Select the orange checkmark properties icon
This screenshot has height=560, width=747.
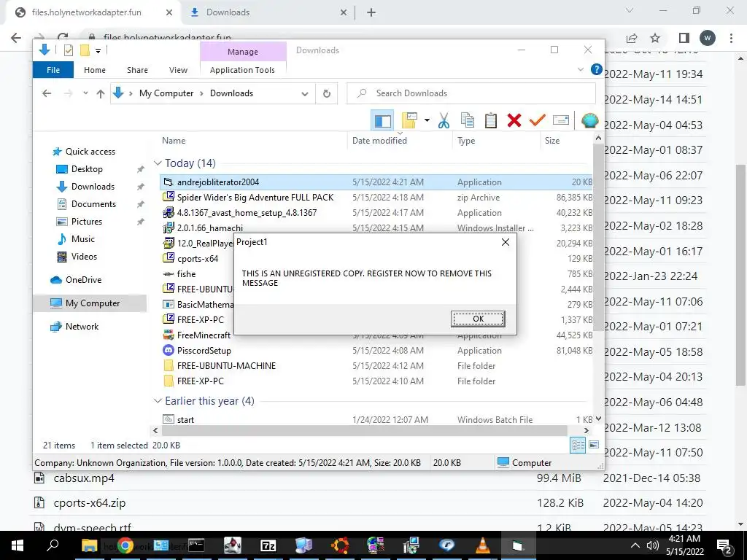537,120
